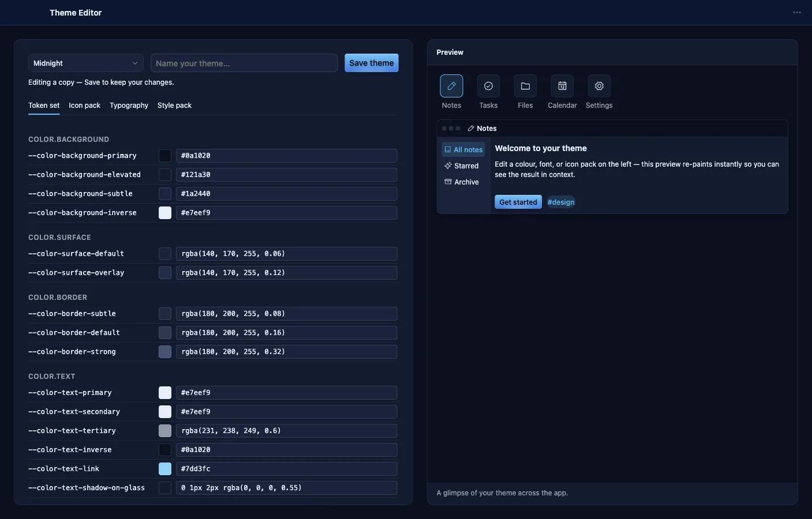The width and height of the screenshot is (812, 519).
Task: Edit the background-primary value #0a1020
Action: coord(286,156)
